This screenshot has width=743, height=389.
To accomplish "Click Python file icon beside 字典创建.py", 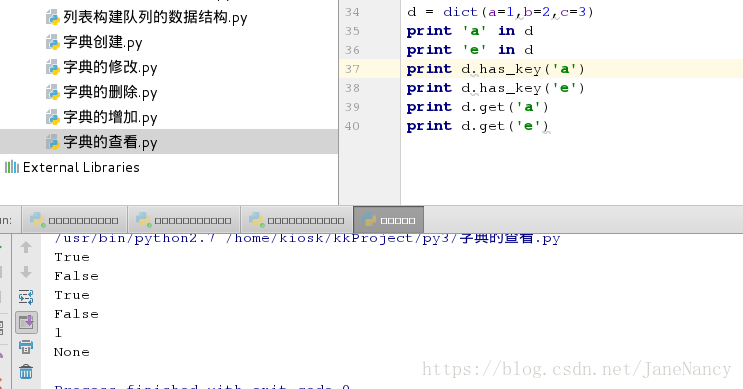I will [x=53, y=43].
